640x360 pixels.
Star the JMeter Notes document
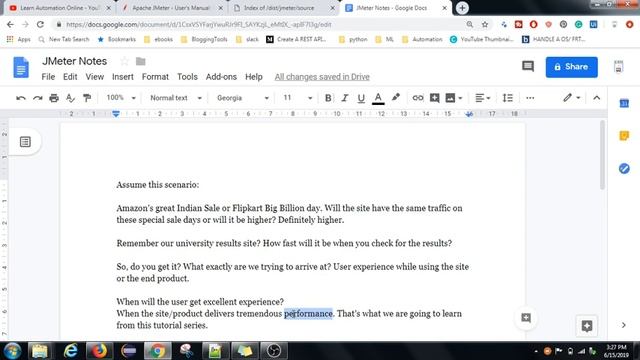(x=124, y=62)
